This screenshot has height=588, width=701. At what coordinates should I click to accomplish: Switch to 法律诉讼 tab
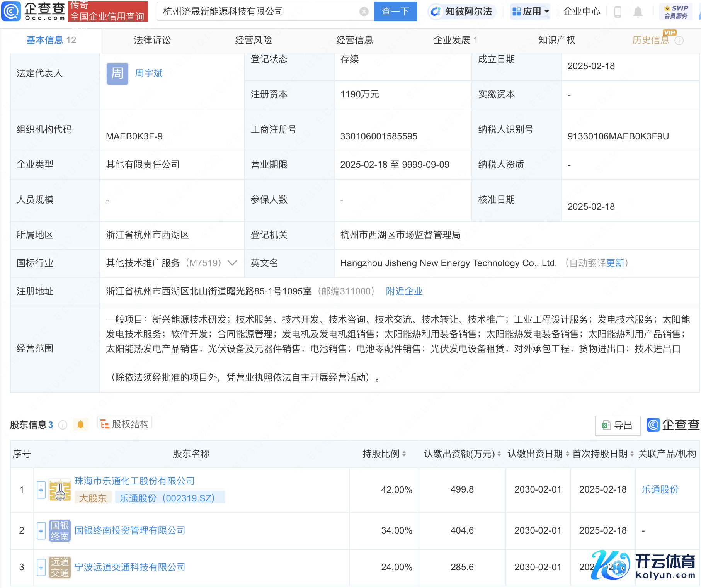152,40
